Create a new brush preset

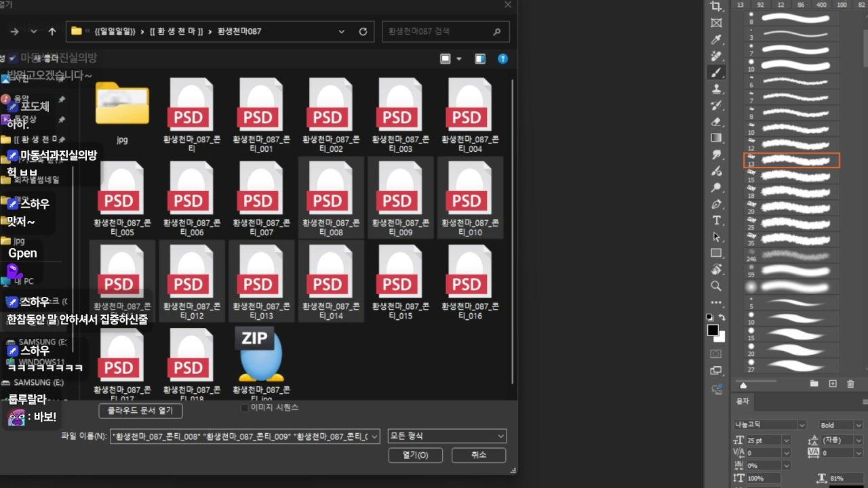tap(833, 384)
